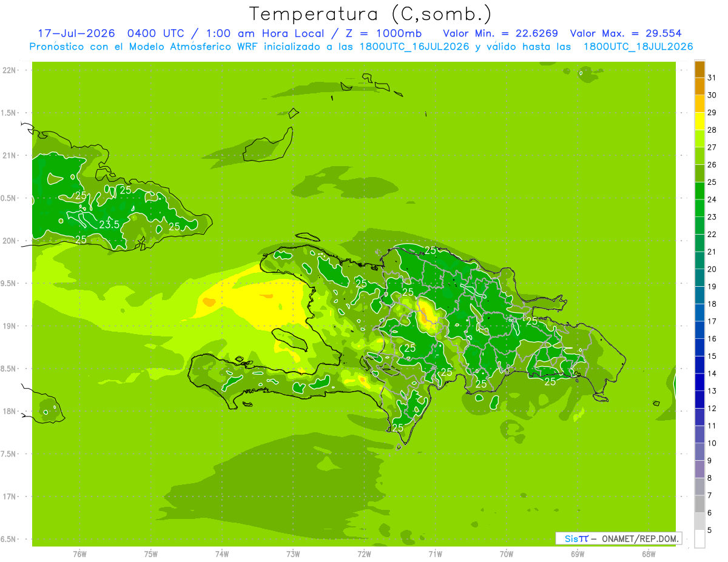The width and height of the screenshot is (728, 562).
Task: Click color scale value "31"
Action: click(712, 78)
